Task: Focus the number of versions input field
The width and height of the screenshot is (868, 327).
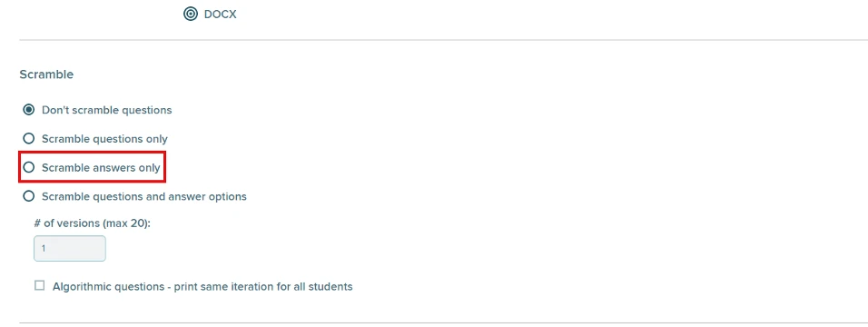Action: point(70,248)
